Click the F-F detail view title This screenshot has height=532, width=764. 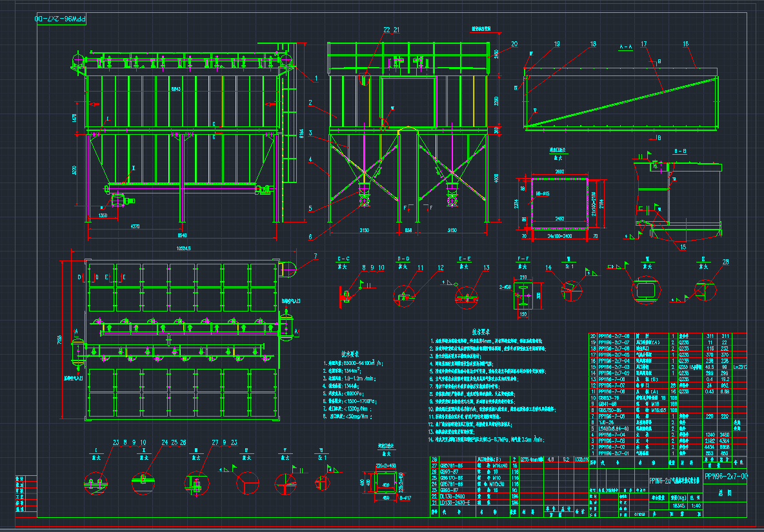(523, 259)
